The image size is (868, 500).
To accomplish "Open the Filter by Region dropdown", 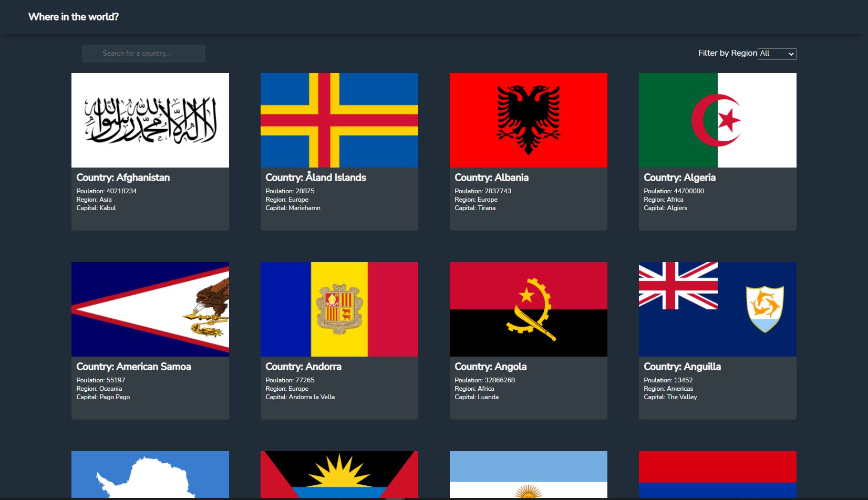I will (777, 54).
